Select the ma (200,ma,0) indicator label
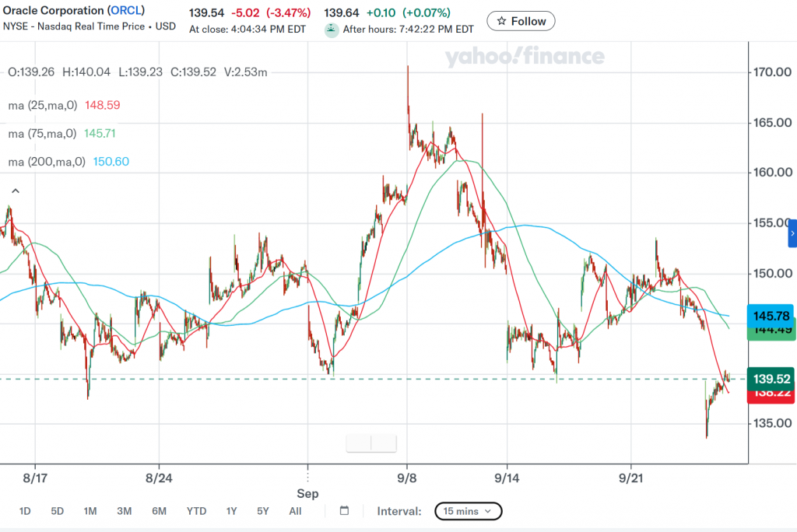The width and height of the screenshot is (797, 532). tap(47, 162)
